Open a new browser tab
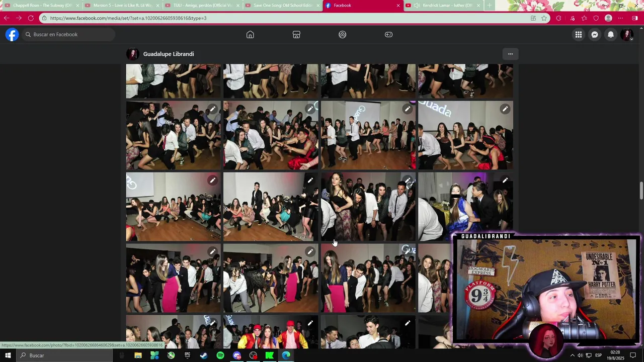This screenshot has width=644, height=362. click(489, 6)
